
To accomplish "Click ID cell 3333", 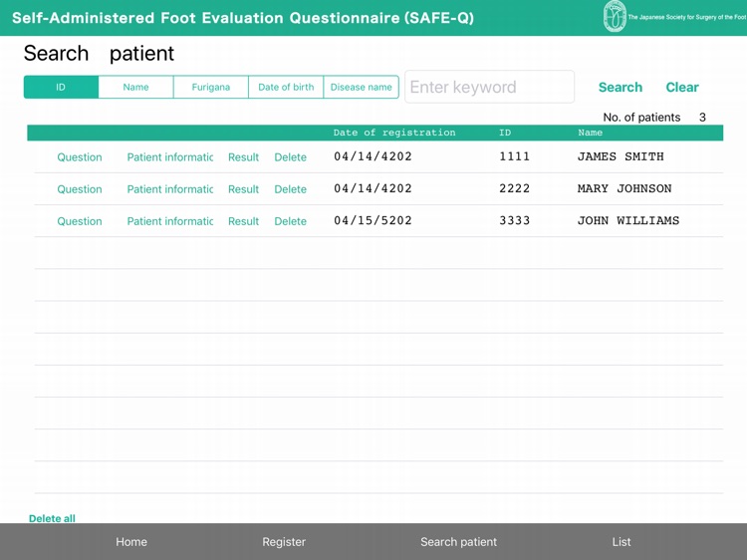I will pyautogui.click(x=515, y=220).
